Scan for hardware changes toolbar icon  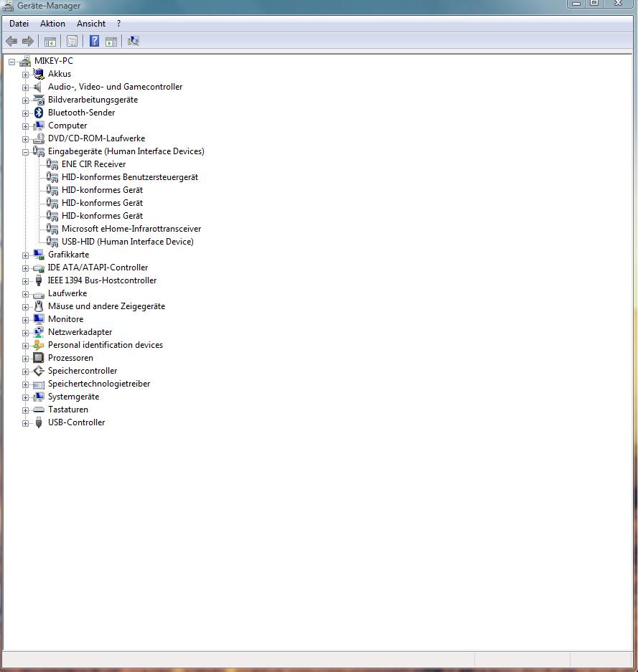(133, 41)
